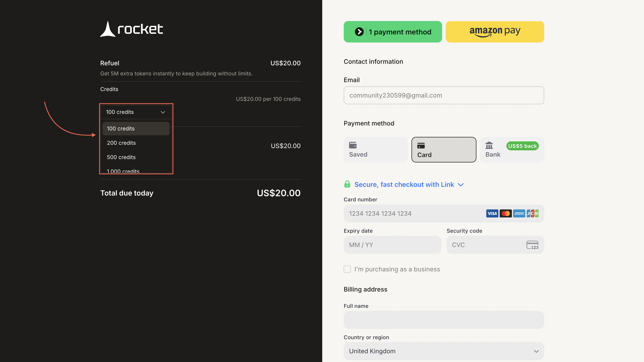The height and width of the screenshot is (362, 644).
Task: Select the Card payment method icon
Action: point(421,145)
